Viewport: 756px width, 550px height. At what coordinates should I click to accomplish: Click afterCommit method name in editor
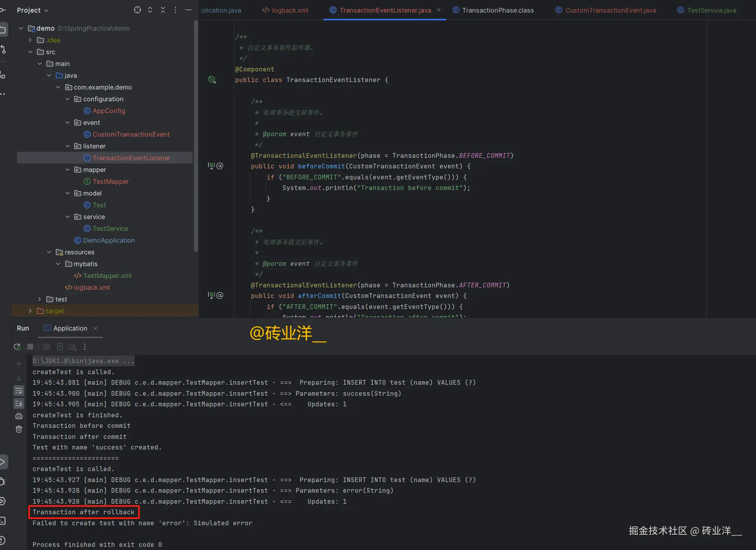pyautogui.click(x=320, y=296)
